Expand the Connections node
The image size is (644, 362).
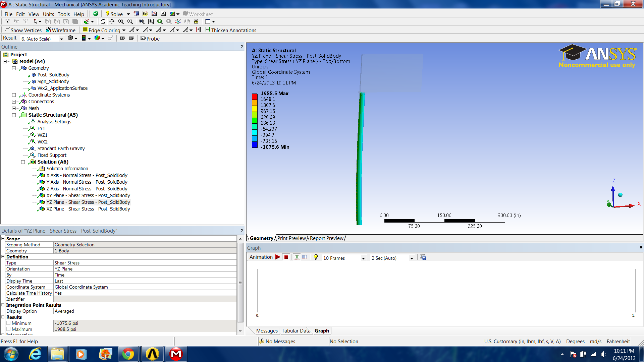[14, 102]
